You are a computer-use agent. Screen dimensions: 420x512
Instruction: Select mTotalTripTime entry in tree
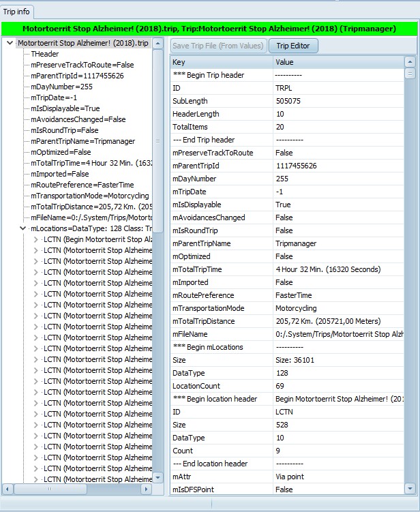coord(89,163)
